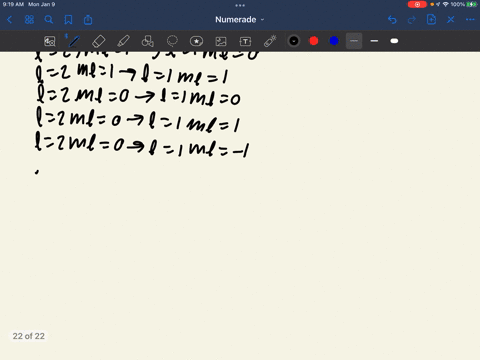Select the Highlighter tool
480x360 pixels.
pos(123,41)
